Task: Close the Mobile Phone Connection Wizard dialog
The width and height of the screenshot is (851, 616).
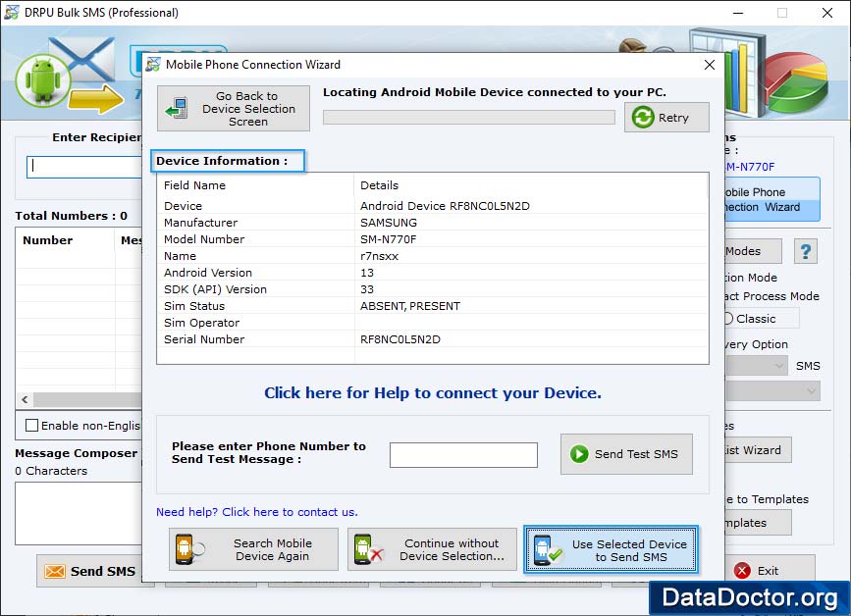Action: point(710,65)
